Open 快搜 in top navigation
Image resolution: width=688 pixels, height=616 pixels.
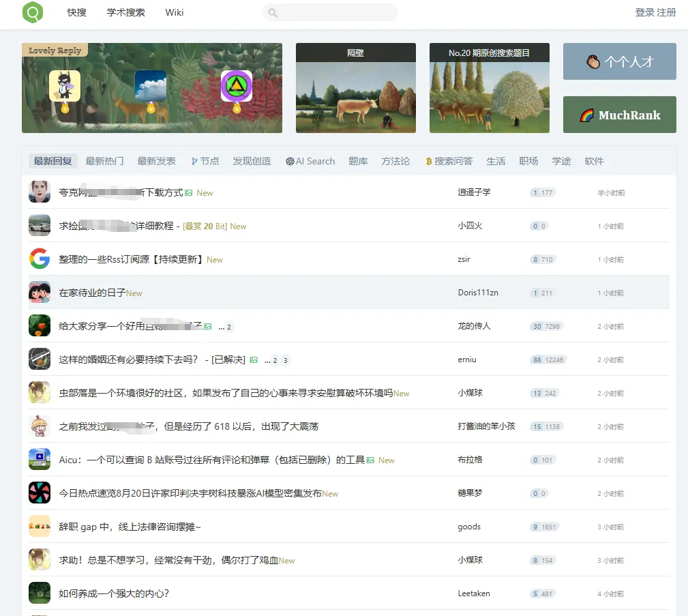(x=77, y=12)
